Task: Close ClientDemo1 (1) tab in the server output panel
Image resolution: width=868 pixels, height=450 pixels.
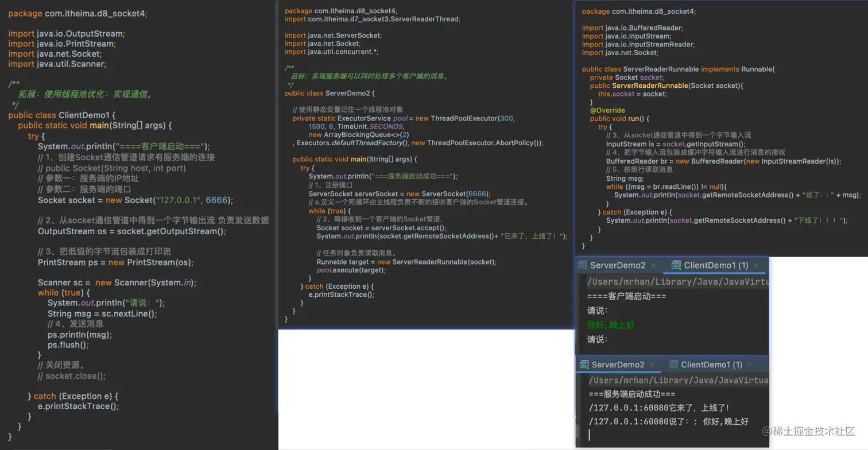Action: pyautogui.click(x=749, y=365)
